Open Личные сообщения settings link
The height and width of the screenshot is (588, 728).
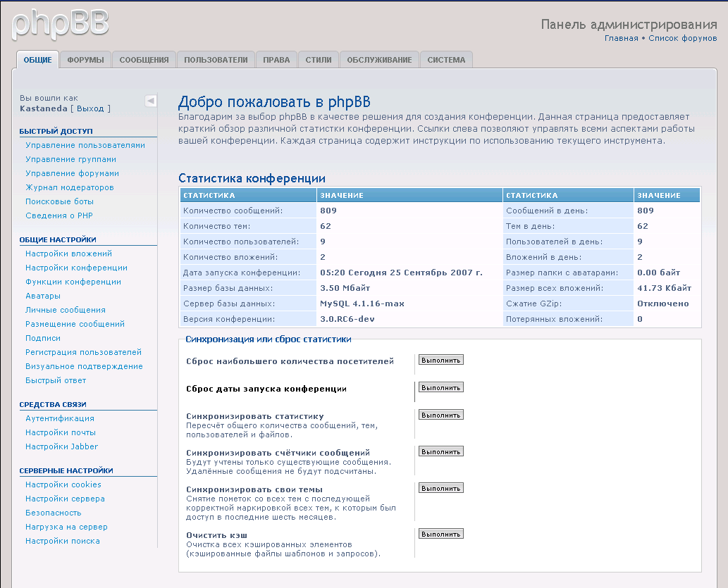[x=66, y=310]
